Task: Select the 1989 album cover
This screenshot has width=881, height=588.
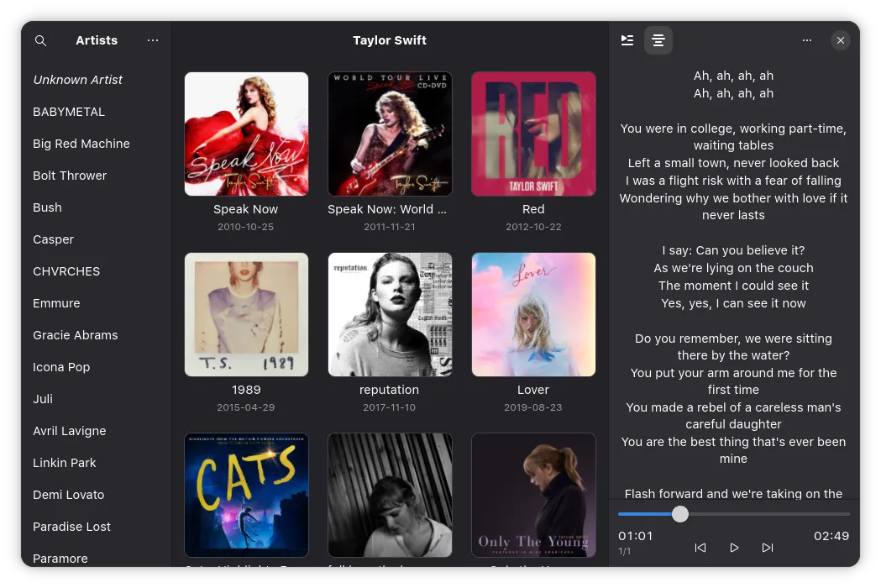Action: click(246, 314)
